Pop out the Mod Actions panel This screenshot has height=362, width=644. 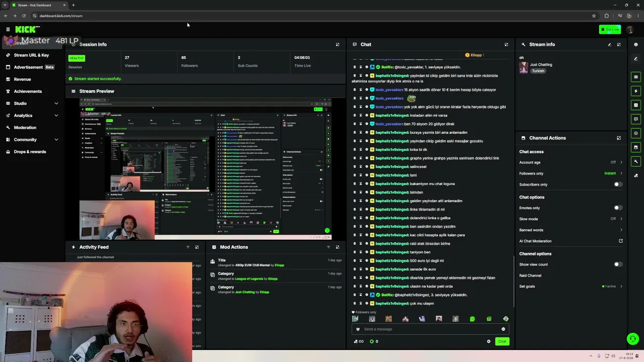pos(338,247)
